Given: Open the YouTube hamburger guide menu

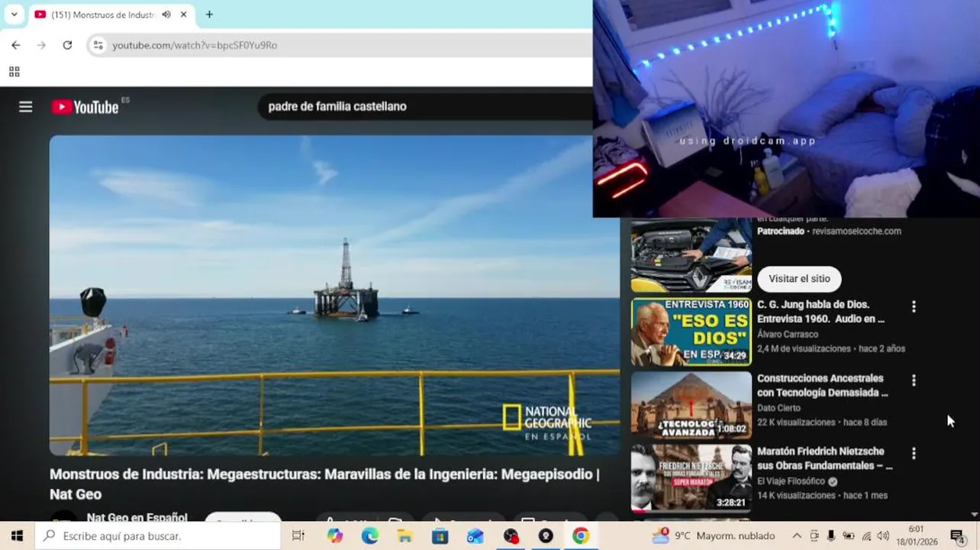Looking at the screenshot, I should coord(26,107).
